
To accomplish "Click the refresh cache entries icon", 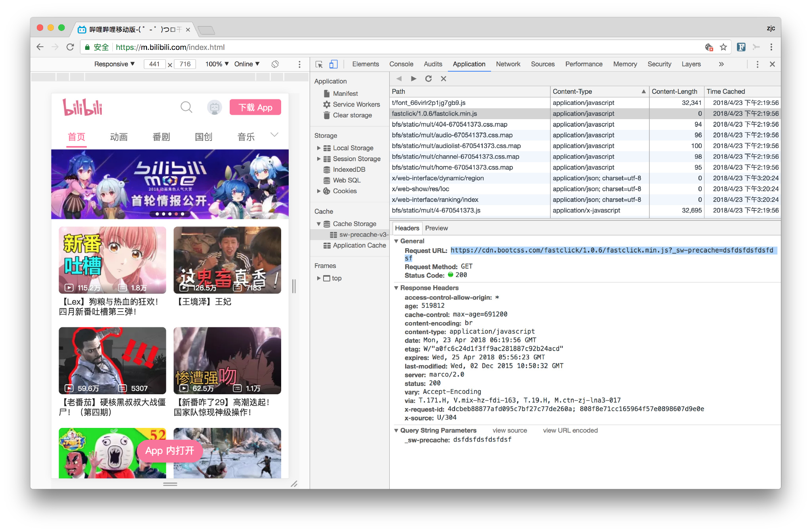I will [428, 79].
